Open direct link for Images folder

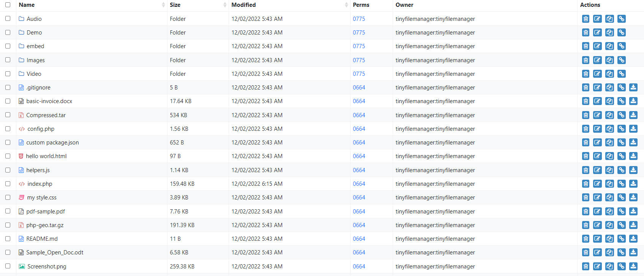[x=621, y=60]
